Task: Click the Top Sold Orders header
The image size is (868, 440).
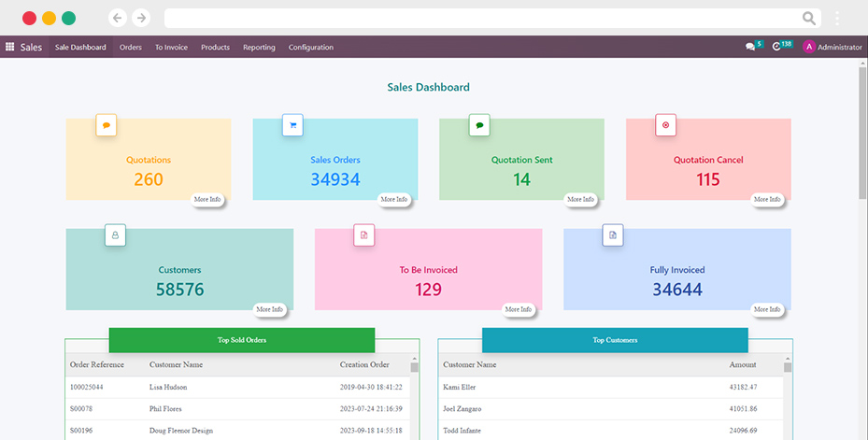Action: click(x=242, y=340)
